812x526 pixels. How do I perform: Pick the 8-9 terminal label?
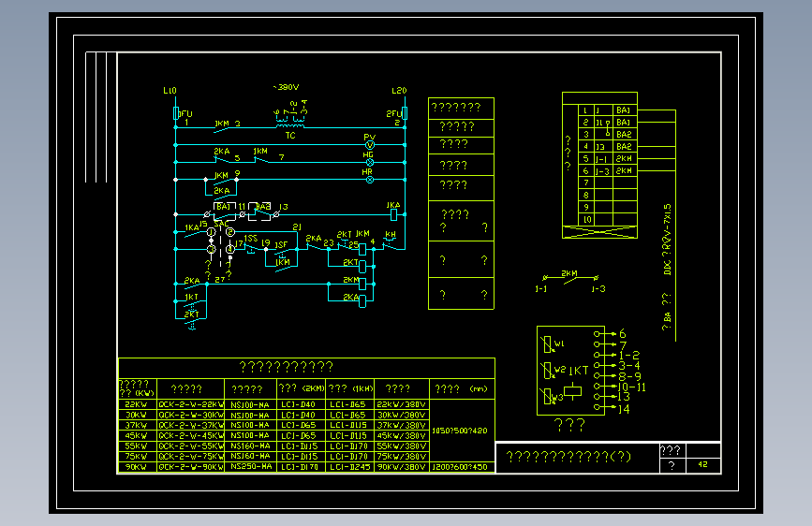point(629,376)
